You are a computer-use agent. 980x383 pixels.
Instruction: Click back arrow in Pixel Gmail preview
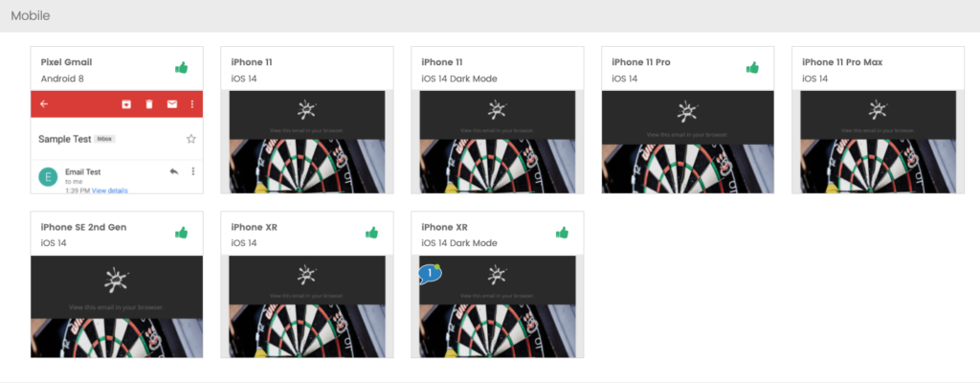pos(44,103)
